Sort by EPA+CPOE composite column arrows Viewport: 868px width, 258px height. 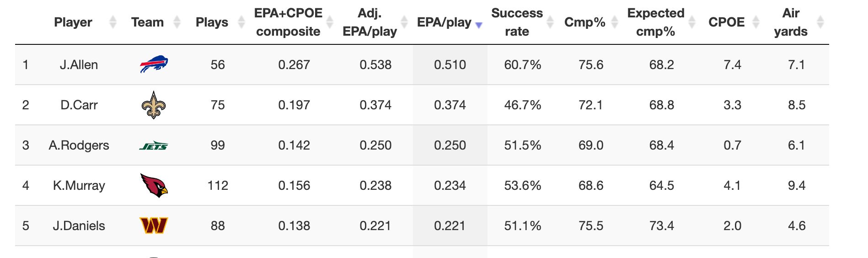329,22
